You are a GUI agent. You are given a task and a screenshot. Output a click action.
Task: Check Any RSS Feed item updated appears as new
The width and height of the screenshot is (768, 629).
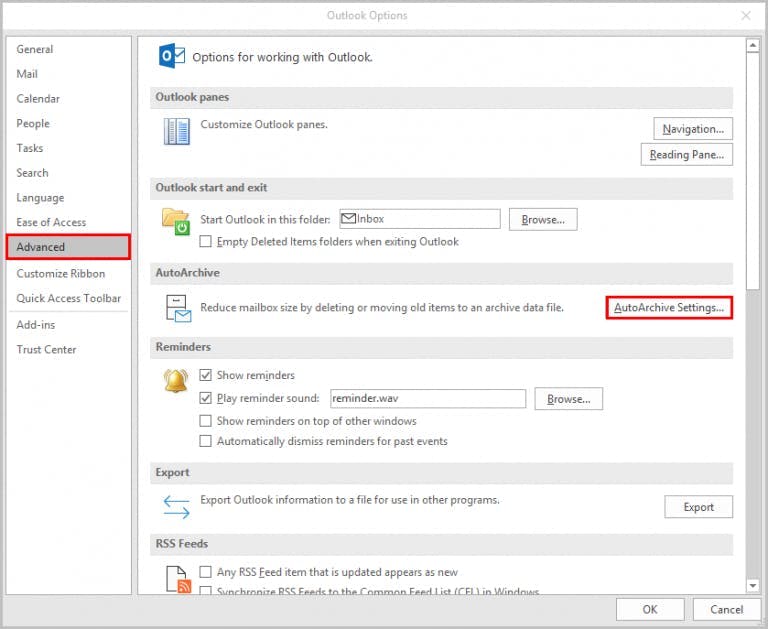click(x=206, y=572)
